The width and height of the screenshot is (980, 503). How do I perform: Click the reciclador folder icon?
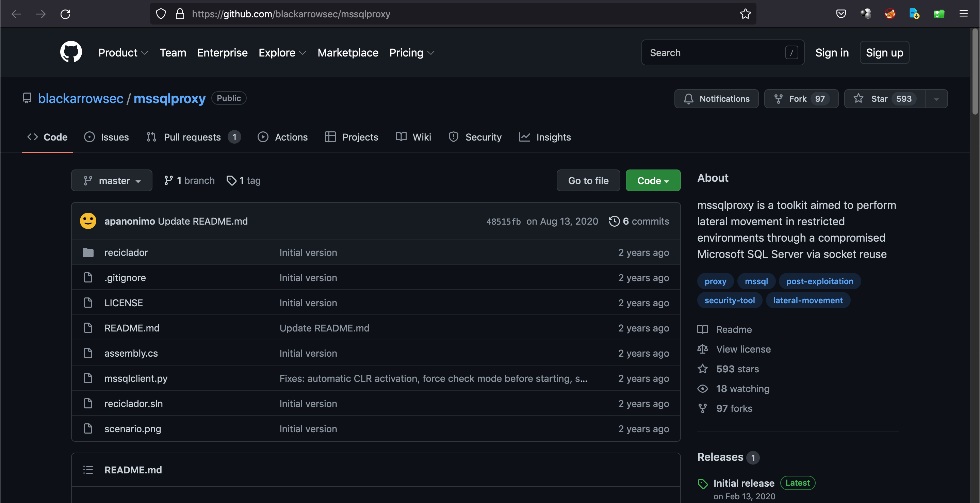point(88,252)
